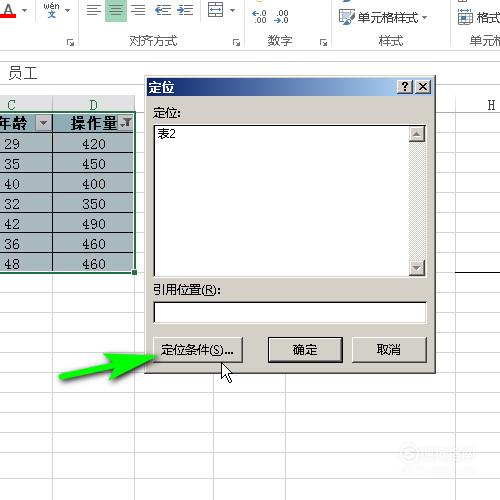Open the 年龄 column filter dropdown
Image resolution: width=500 pixels, height=500 pixels.
43,123
